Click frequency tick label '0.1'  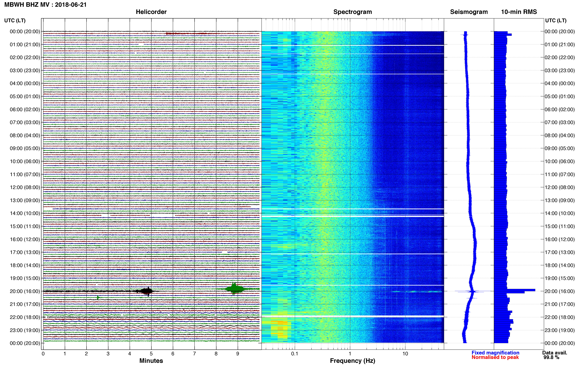click(295, 354)
